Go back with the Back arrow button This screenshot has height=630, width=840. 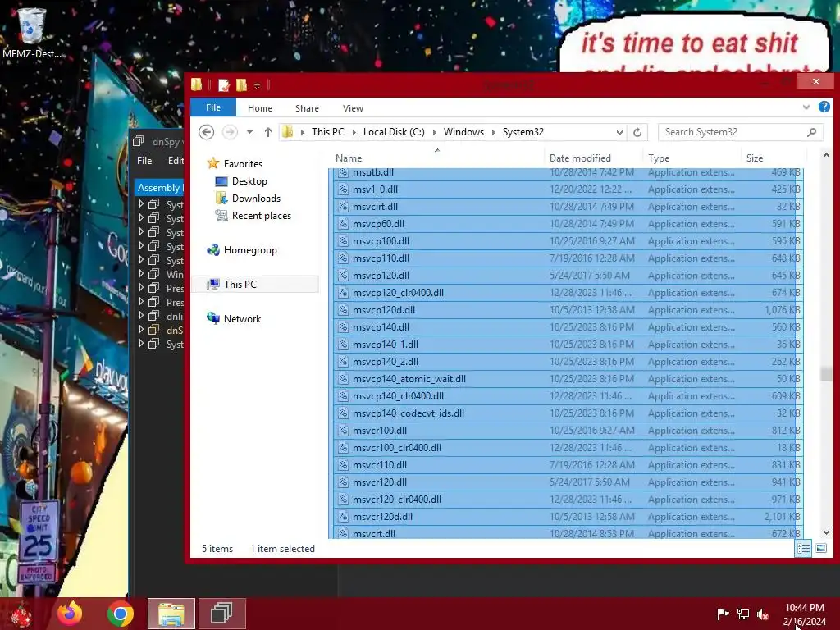(206, 132)
